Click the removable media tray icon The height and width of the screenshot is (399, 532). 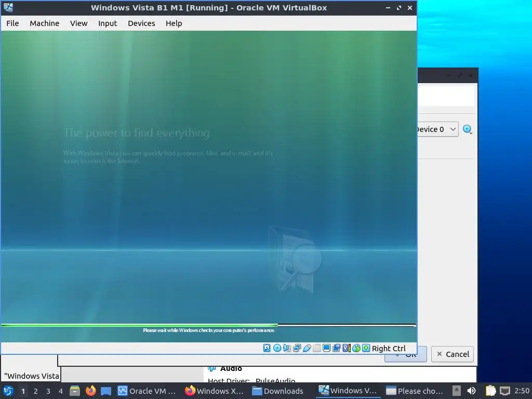click(457, 391)
